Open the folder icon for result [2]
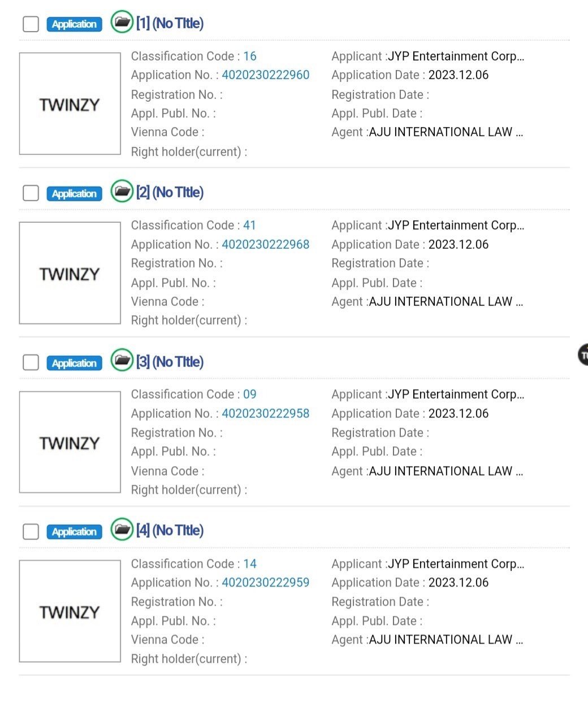Viewport: 588px width, 725px height. coord(122,192)
